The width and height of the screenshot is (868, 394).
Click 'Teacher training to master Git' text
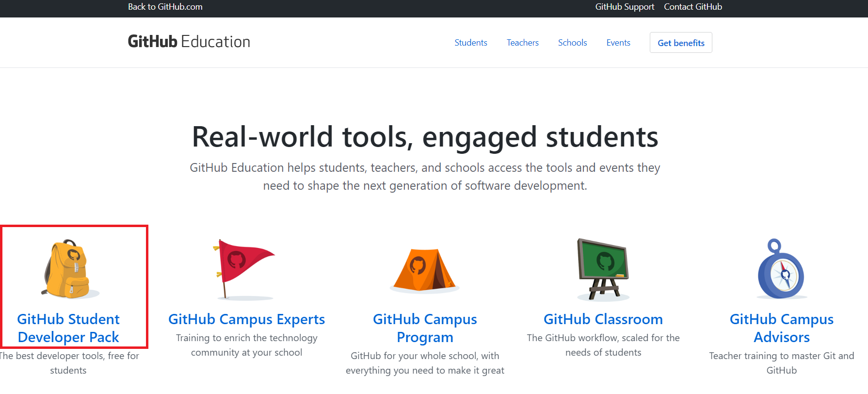coord(782,363)
